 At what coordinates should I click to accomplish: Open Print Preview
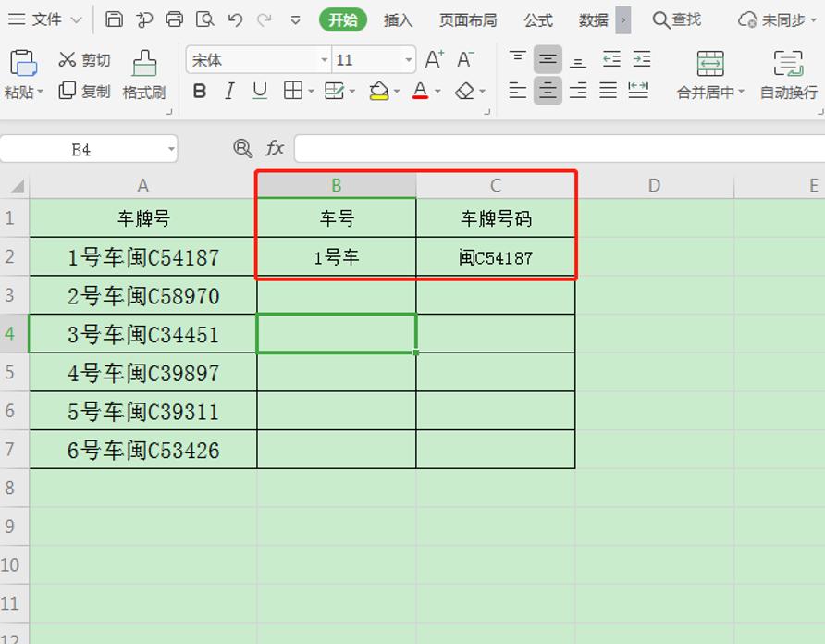pyautogui.click(x=205, y=19)
